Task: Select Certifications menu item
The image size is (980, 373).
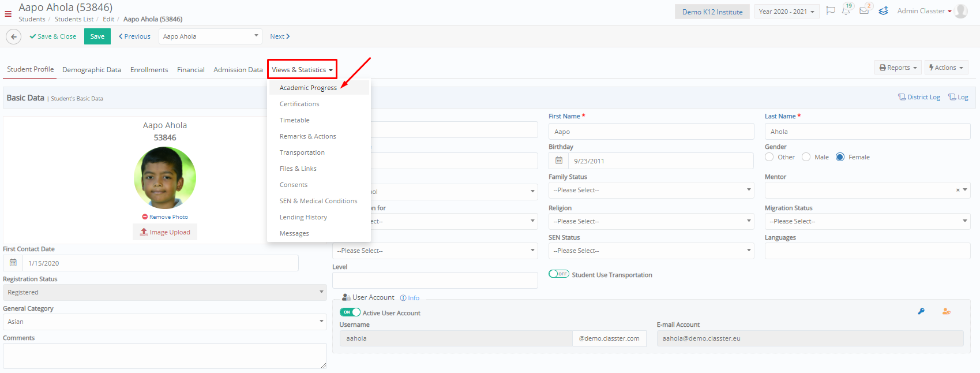Action: tap(319, 104)
